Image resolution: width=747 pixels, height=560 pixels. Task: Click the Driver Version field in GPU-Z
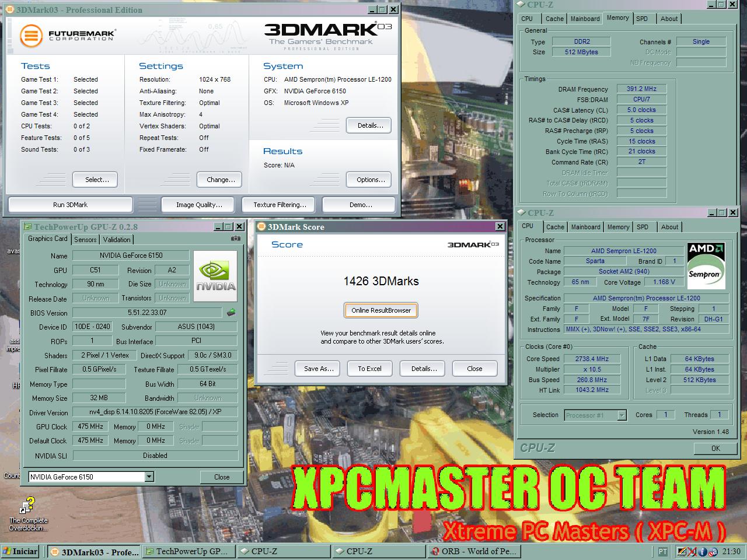(155, 412)
